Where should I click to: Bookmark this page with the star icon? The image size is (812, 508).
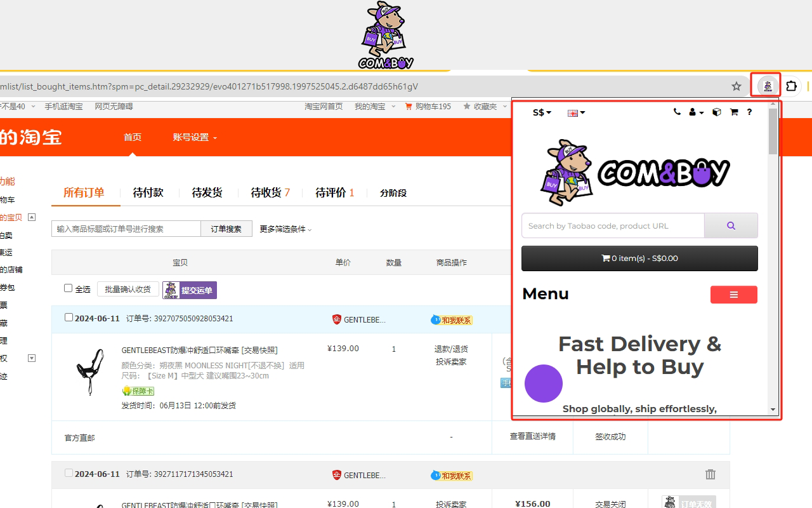click(x=737, y=86)
